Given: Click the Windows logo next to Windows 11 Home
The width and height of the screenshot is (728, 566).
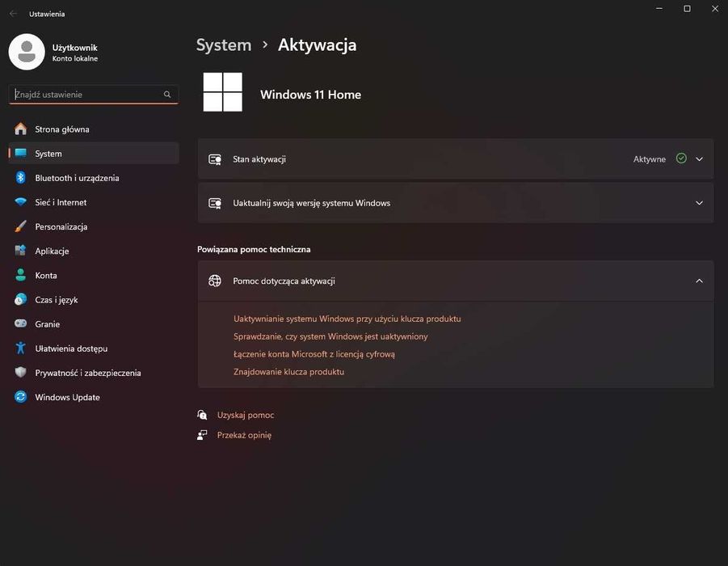Looking at the screenshot, I should [x=223, y=92].
